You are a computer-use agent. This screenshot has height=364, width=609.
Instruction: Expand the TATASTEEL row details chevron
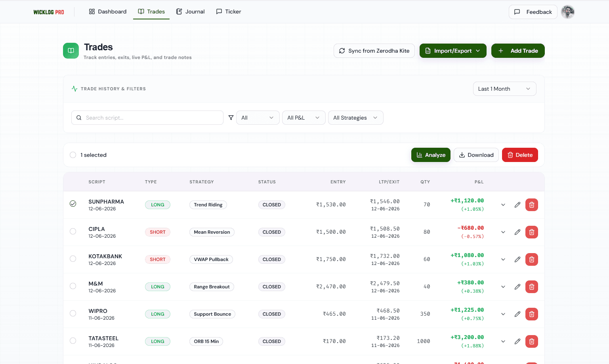[x=503, y=341]
